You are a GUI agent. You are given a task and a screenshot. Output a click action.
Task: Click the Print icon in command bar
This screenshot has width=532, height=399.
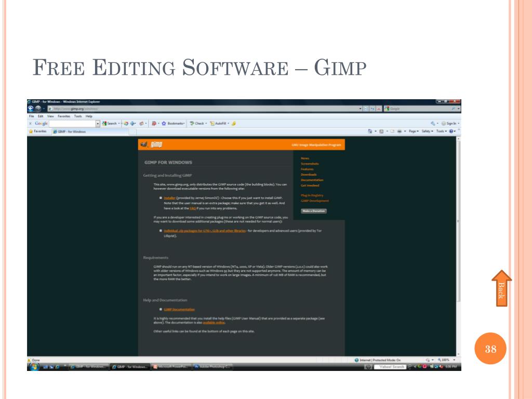[400, 131]
